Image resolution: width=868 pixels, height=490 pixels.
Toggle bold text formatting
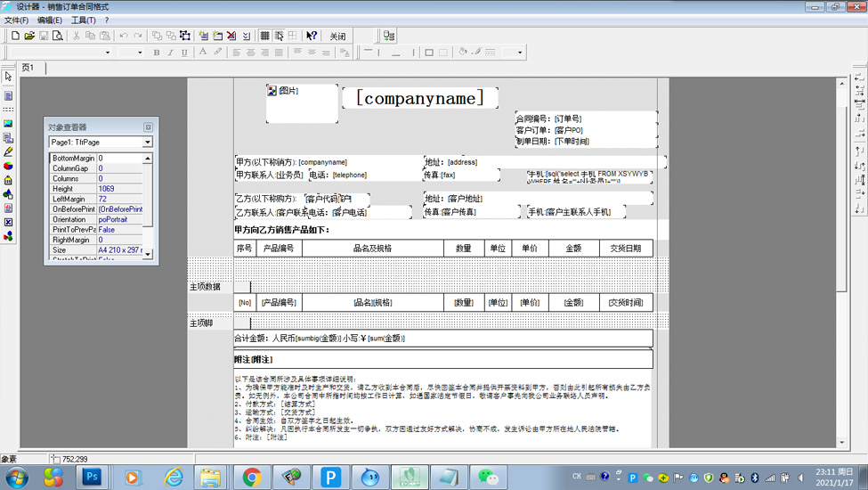(157, 53)
